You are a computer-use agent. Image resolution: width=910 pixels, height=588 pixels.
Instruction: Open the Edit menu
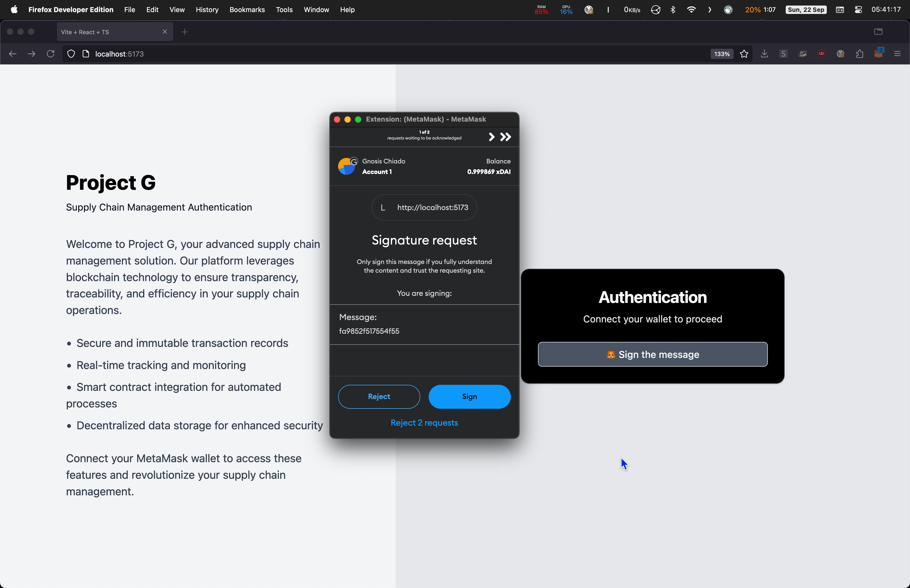(x=152, y=9)
